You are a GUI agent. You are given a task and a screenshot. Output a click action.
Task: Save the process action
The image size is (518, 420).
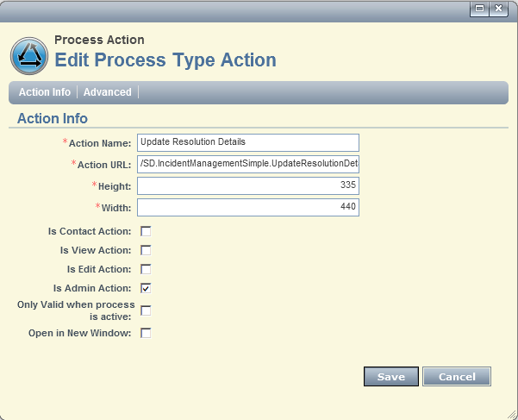point(391,376)
